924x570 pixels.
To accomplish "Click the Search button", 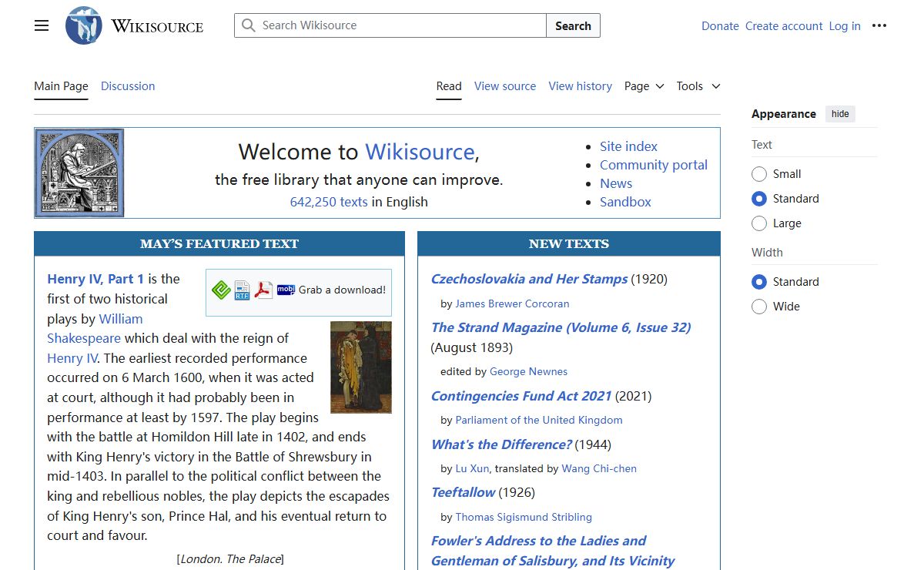I will click(573, 25).
